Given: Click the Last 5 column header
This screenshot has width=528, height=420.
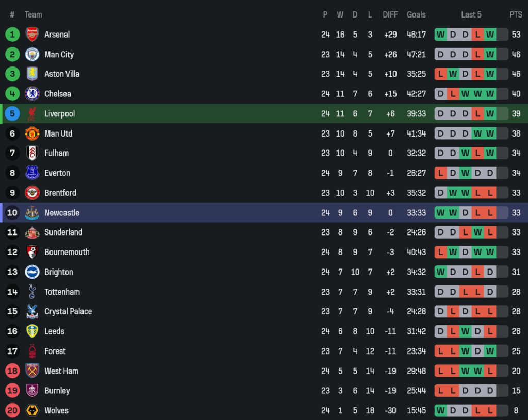Looking at the screenshot, I should tap(471, 14).
